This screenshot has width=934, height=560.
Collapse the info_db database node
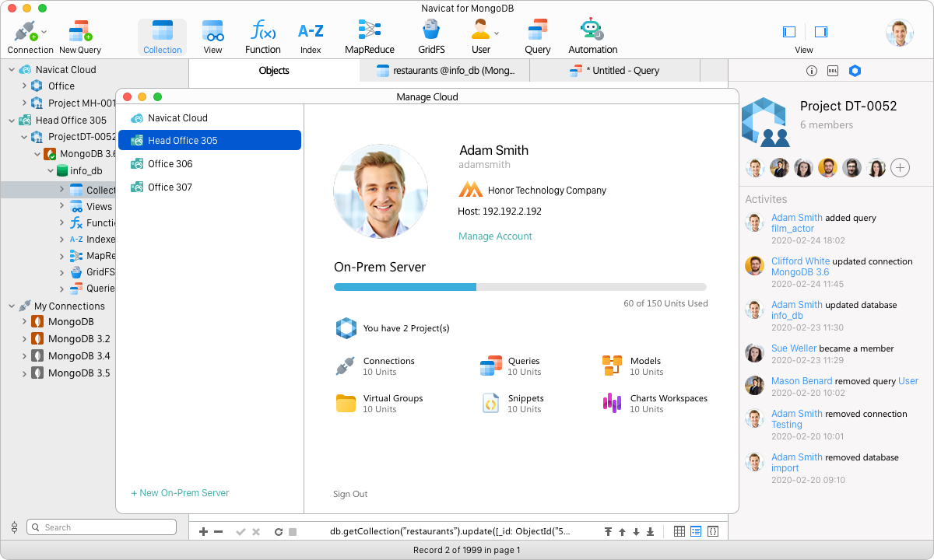[50, 171]
